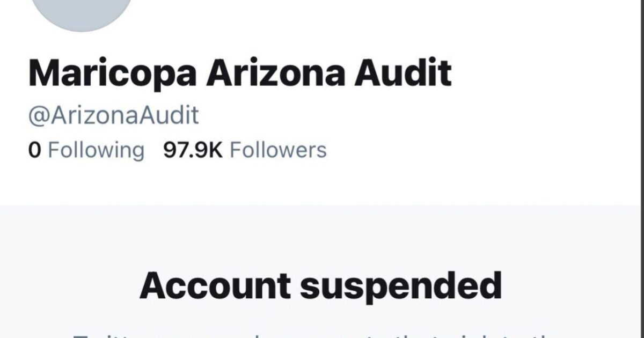Click the word "Audit" in the display name
This screenshot has width=644, height=338.
click(x=402, y=73)
